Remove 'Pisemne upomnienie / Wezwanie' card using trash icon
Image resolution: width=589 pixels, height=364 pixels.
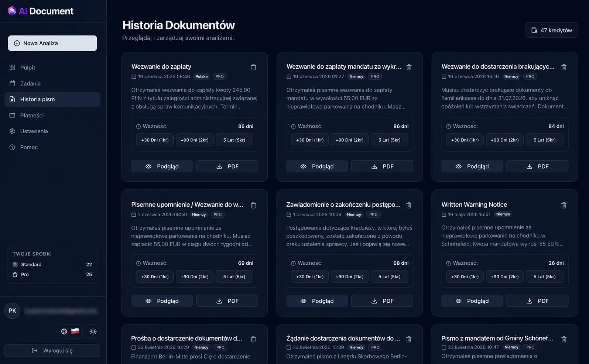tap(253, 205)
